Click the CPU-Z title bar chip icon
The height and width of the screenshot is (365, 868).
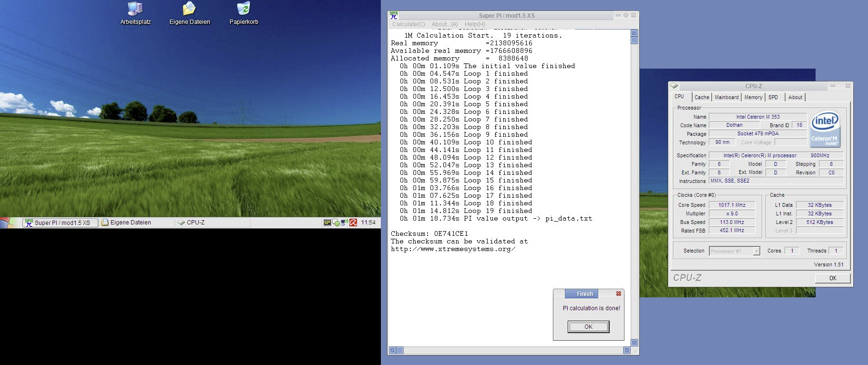(674, 86)
